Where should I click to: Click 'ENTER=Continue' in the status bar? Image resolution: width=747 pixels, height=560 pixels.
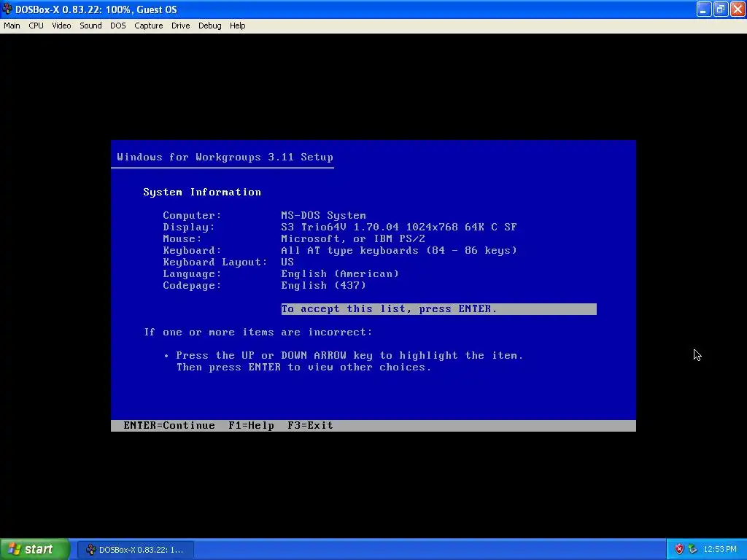(x=169, y=425)
